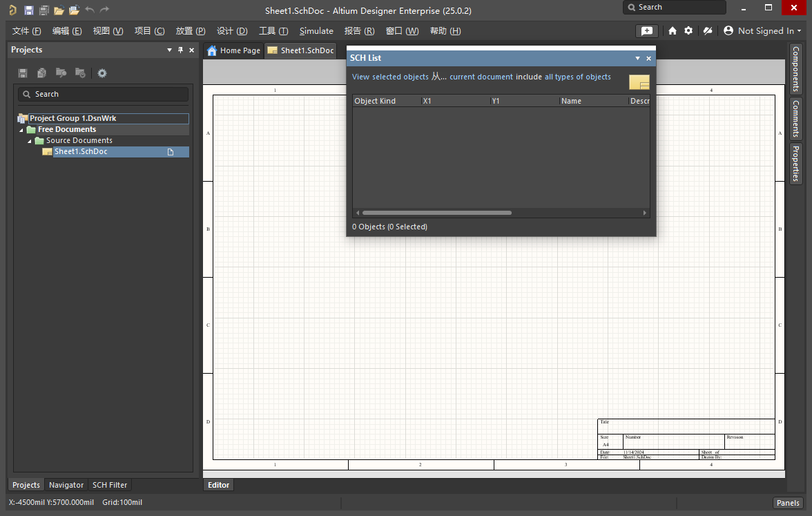The image size is (812, 516).
Task: Click Projects panel compile project icon
Action: click(x=61, y=73)
